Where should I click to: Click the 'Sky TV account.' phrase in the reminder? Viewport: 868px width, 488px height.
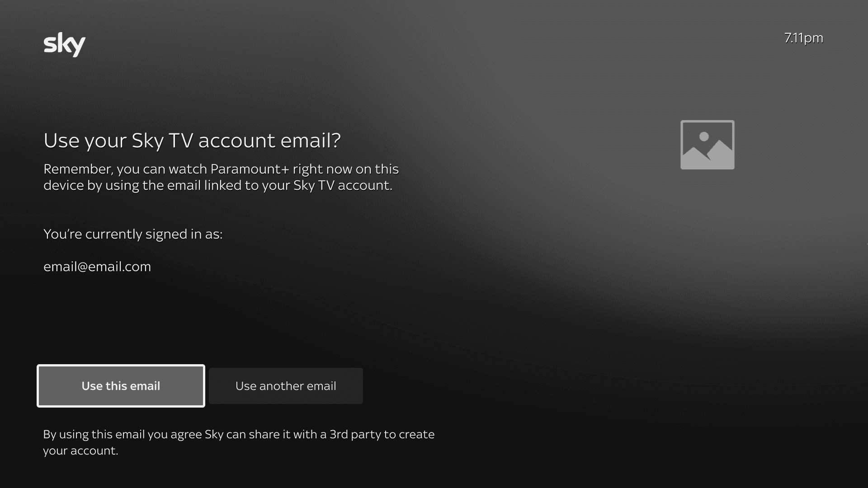tap(342, 185)
